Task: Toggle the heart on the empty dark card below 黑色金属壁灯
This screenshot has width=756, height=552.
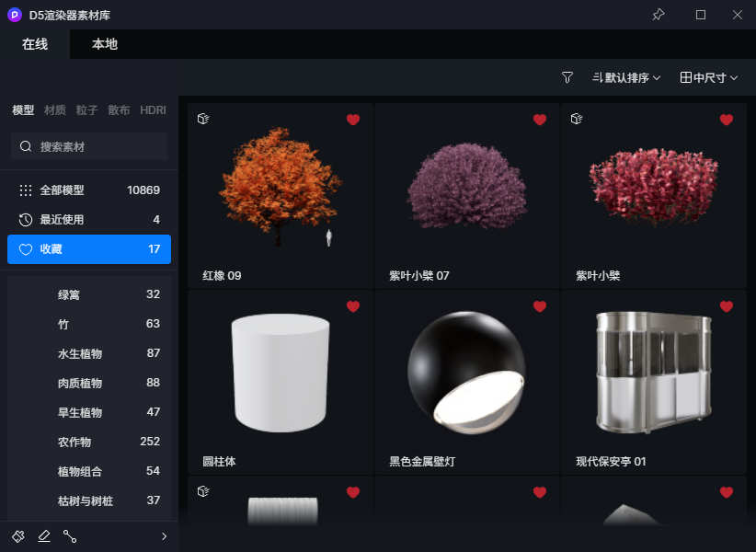Action: [540, 492]
